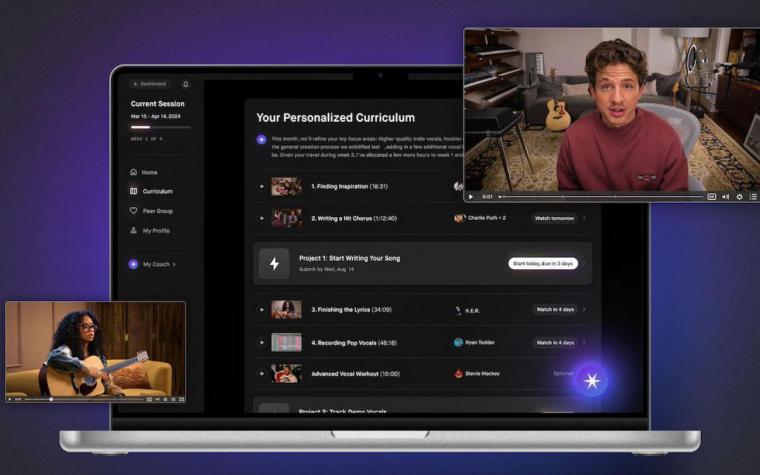This screenshot has width=760, height=475.
Task: Click Project 1: Start Writing Your Song title
Action: coord(349,258)
